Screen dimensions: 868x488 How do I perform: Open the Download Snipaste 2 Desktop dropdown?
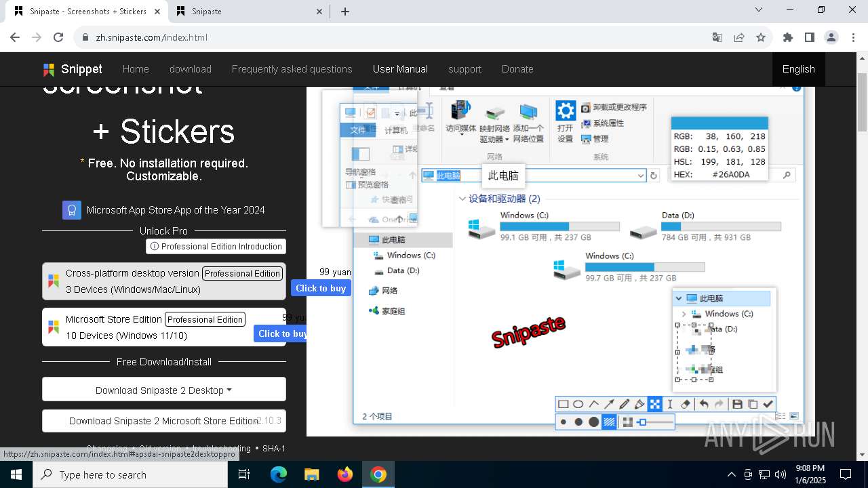point(164,390)
